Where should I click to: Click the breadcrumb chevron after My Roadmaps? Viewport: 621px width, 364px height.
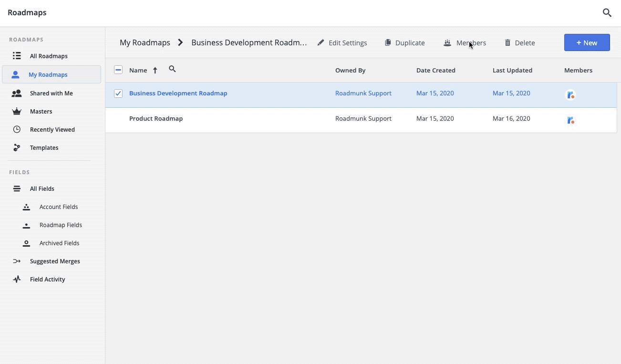(x=180, y=42)
